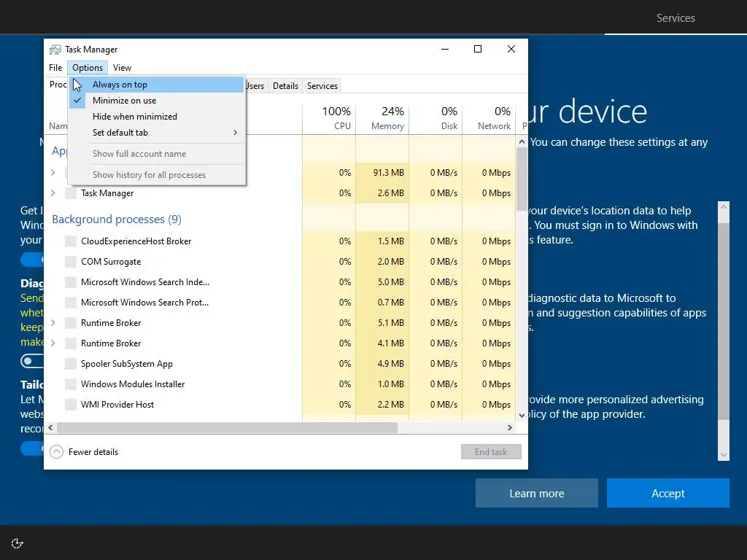
Task: Click the Ease of Access icon bottom-left
Action: pyautogui.click(x=18, y=543)
